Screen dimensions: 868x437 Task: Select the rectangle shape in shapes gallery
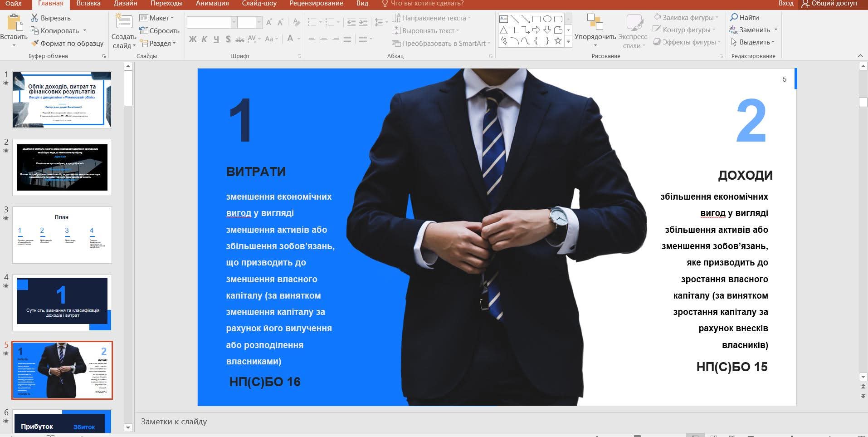tap(536, 19)
